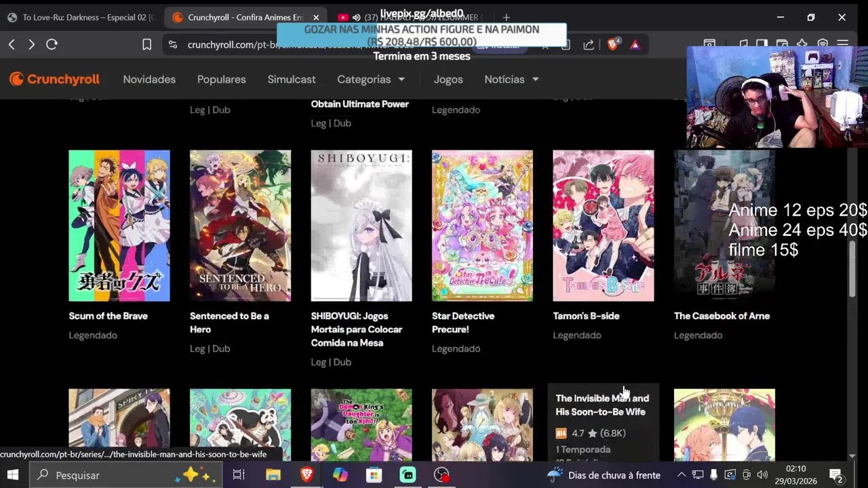
Task: Bookmark this page using the bookmark icon
Action: pyautogui.click(x=146, y=45)
